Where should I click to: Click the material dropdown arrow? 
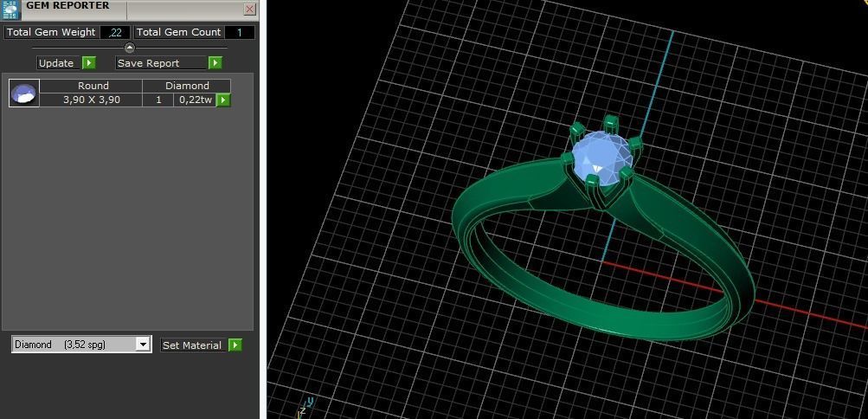point(144,345)
